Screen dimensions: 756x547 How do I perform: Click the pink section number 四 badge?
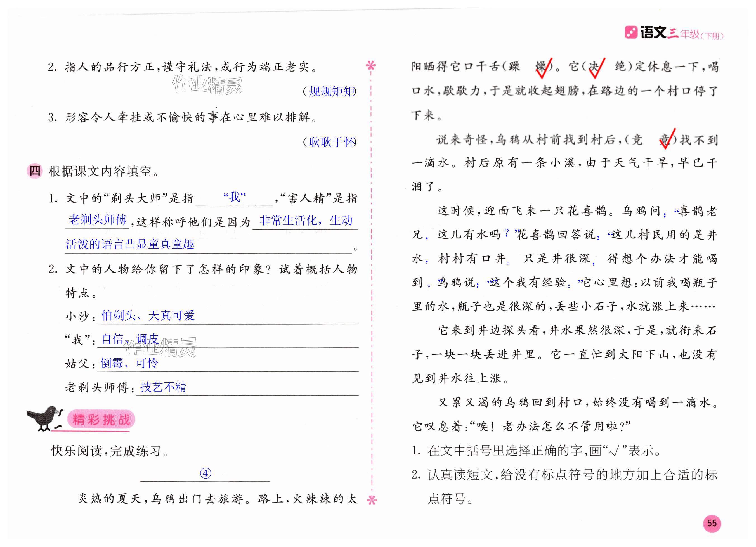click(35, 171)
